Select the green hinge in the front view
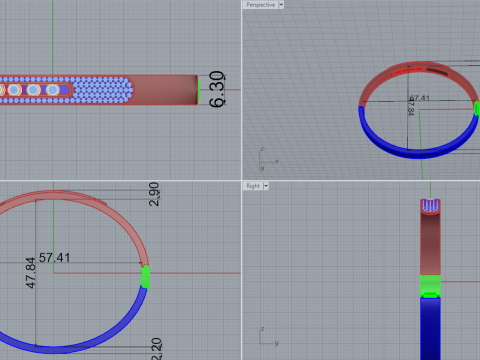The width and height of the screenshot is (480, 360). 145,277
